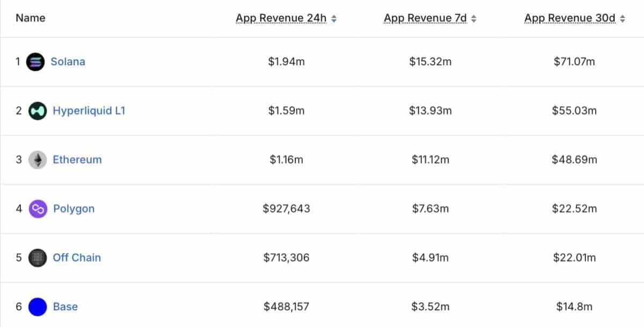Sort by App Revenue 30d arrows
This screenshot has height=327, width=644.
[x=622, y=19]
